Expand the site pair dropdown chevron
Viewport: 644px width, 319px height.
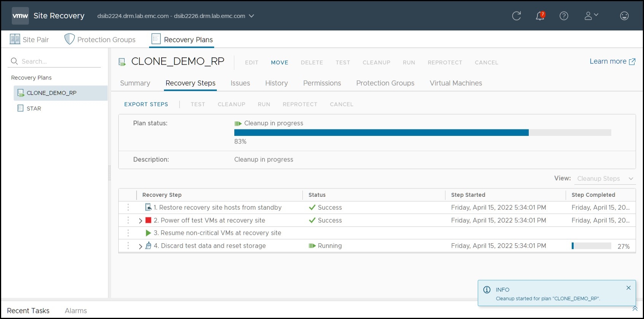coord(251,16)
